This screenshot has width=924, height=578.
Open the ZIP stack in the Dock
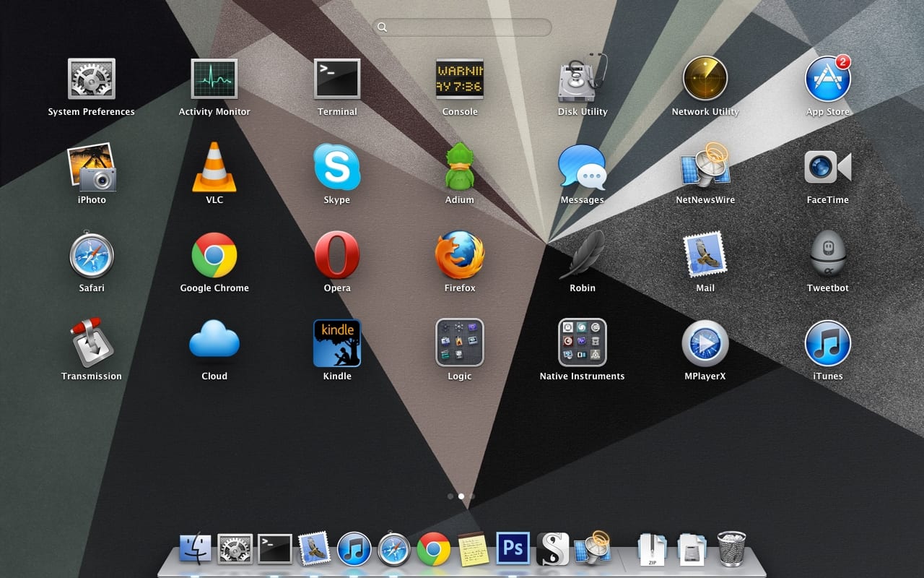coord(652,549)
